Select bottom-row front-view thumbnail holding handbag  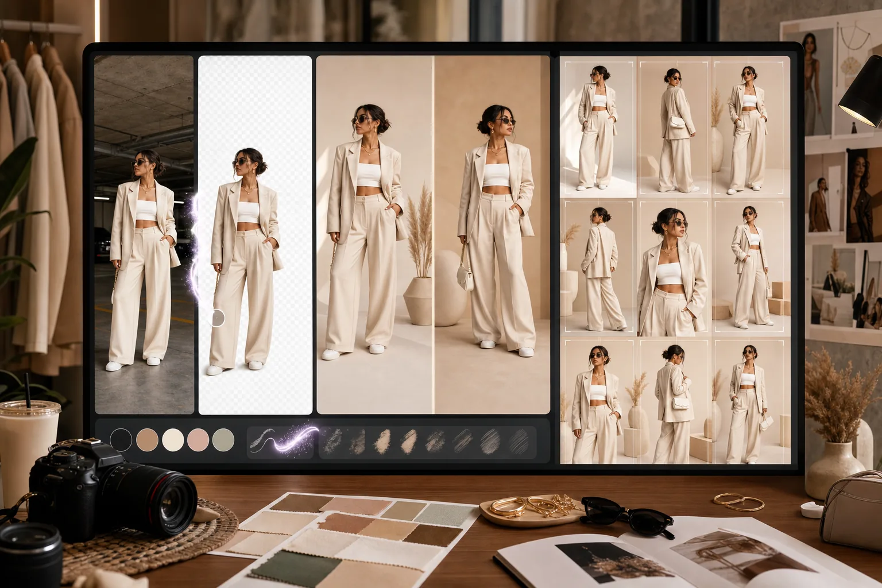[x=751, y=401]
